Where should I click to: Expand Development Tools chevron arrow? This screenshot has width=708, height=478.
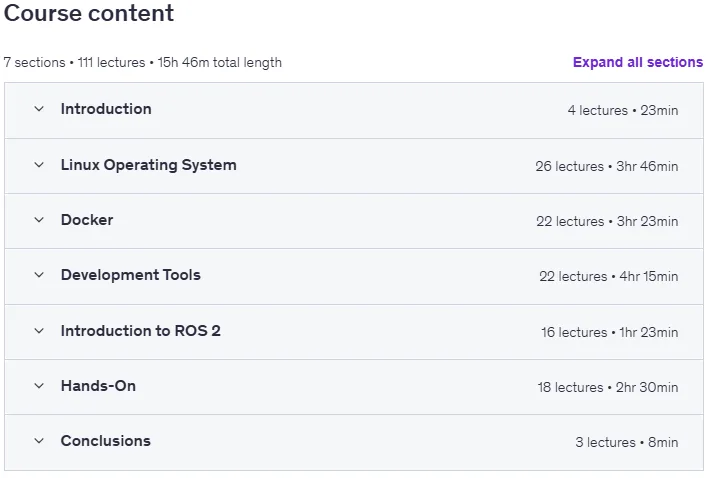tap(39, 275)
